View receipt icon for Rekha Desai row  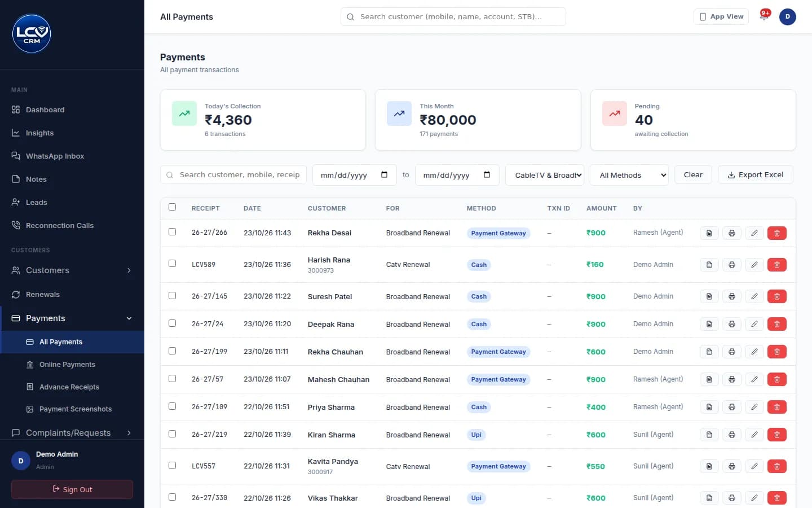709,233
